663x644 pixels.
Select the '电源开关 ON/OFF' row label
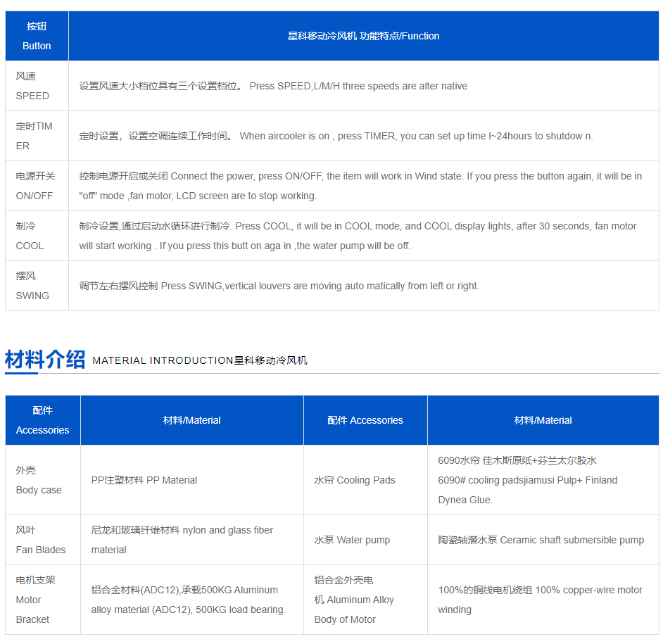coord(37,186)
